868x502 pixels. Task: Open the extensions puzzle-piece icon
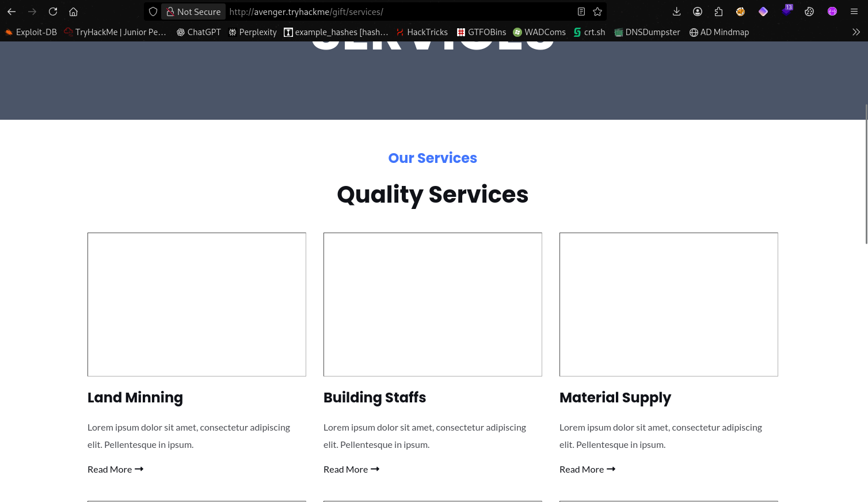pyautogui.click(x=718, y=12)
